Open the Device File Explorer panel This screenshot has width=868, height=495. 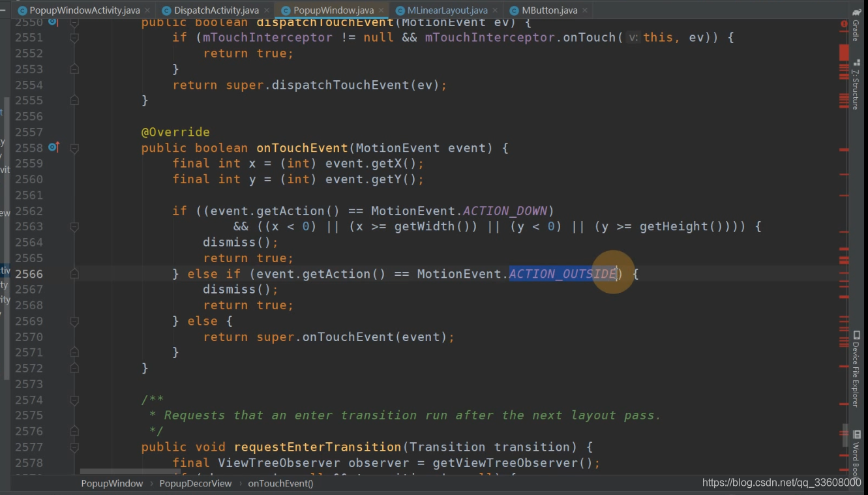point(856,368)
